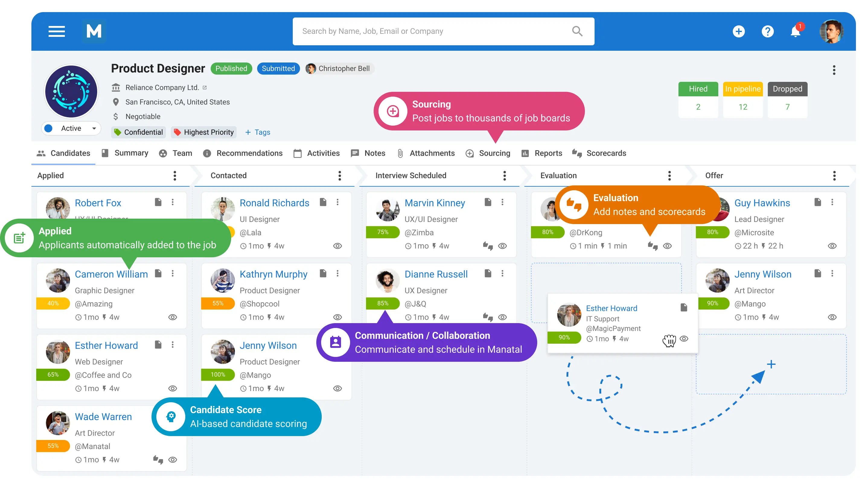Image resolution: width=868 pixels, height=488 pixels.
Task: Open Robert Fox's resume document icon
Action: pyautogui.click(x=158, y=202)
